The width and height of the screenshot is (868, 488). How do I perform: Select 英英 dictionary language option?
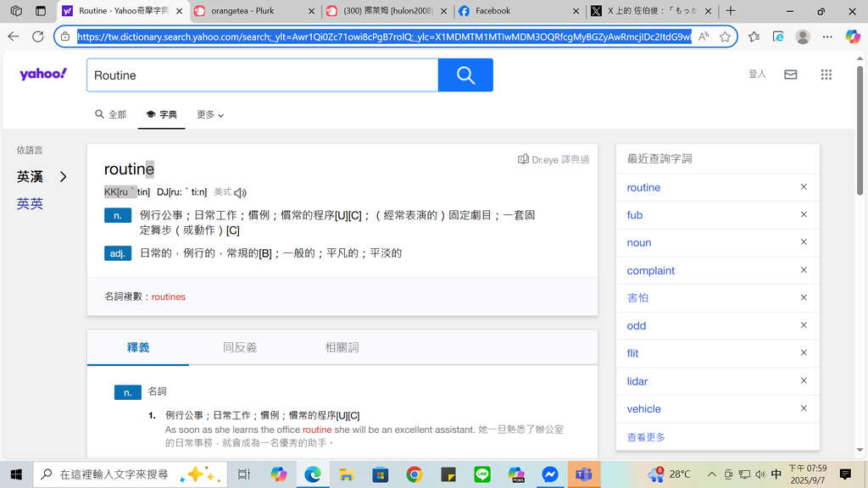click(30, 204)
